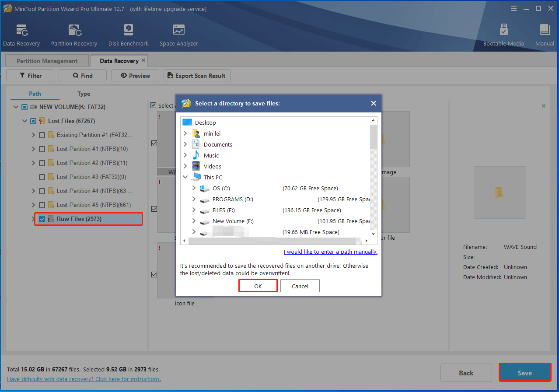Select Export Scan Result
The width and height of the screenshot is (559, 392).
coord(197,75)
